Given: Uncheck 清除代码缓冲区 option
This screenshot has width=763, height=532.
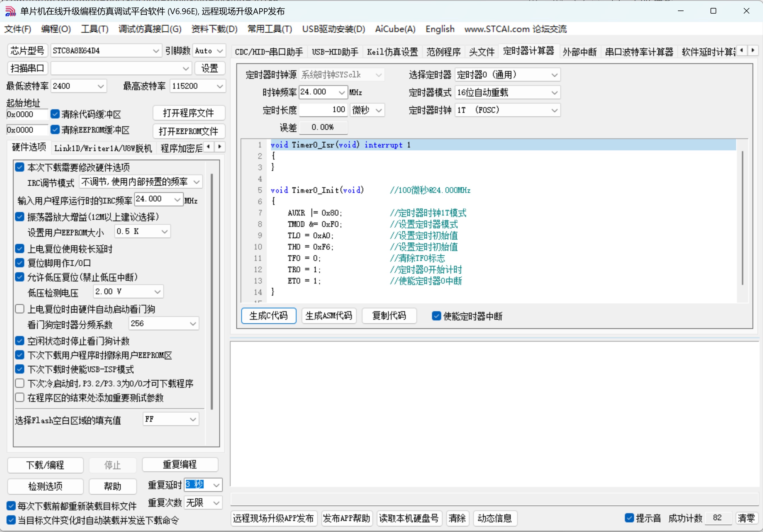Looking at the screenshot, I should tap(55, 114).
